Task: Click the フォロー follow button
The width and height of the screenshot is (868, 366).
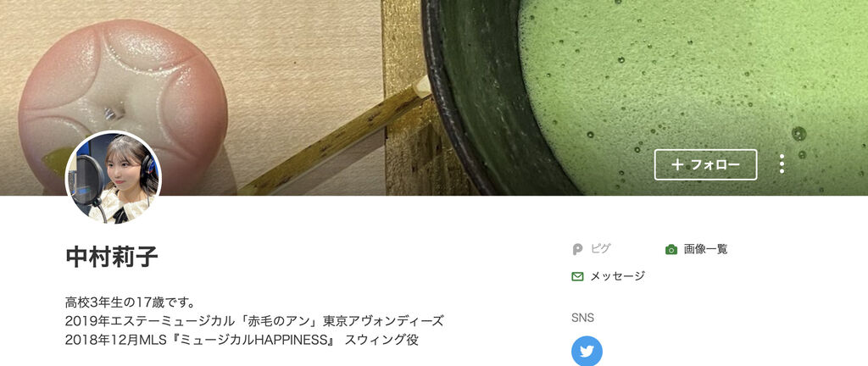Action: (x=705, y=164)
